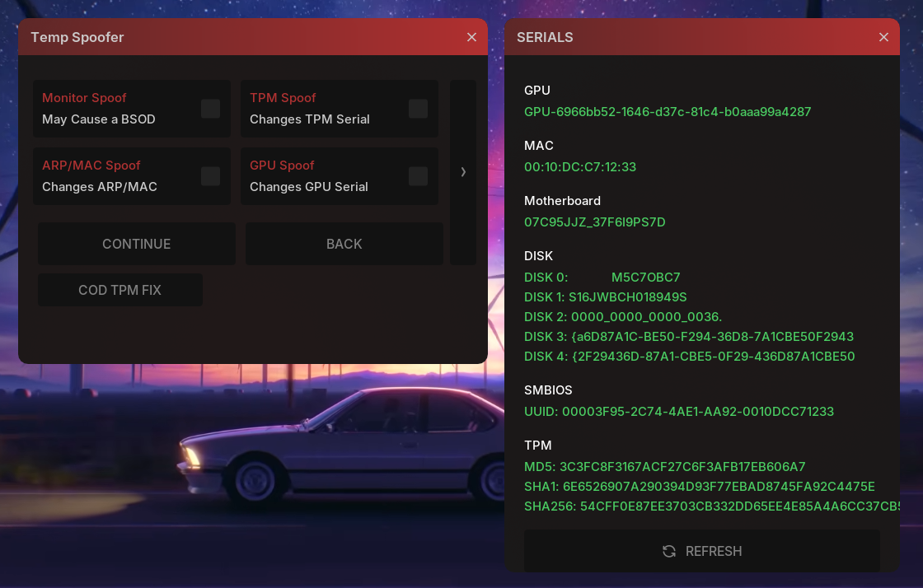
Task: Click the Temp Spoofer title bar text
Action: (x=77, y=37)
